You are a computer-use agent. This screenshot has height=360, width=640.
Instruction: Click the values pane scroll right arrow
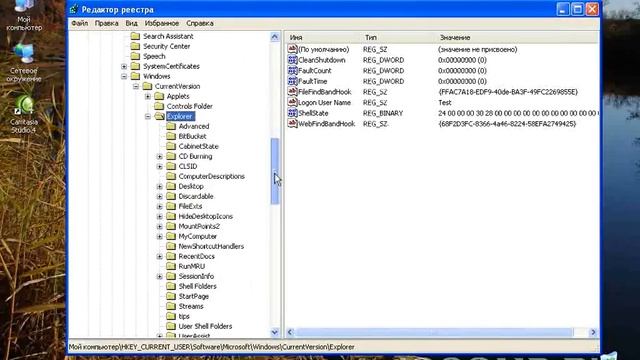(x=593, y=332)
